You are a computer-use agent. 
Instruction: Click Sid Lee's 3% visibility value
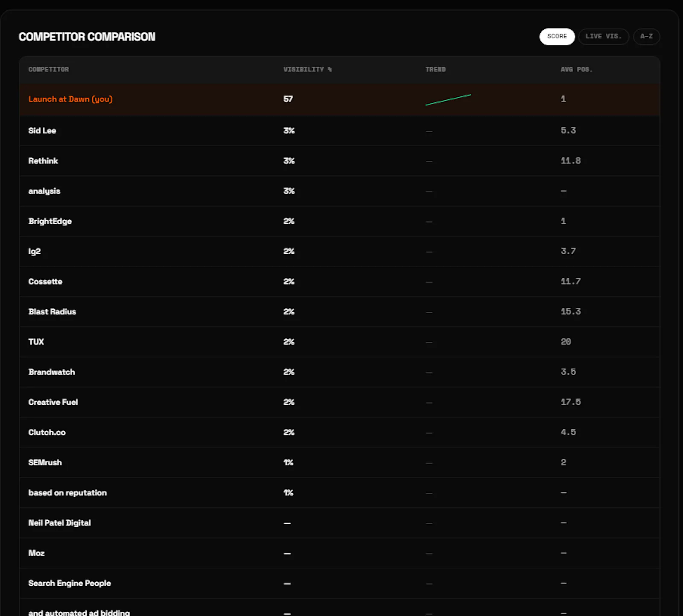tap(289, 131)
